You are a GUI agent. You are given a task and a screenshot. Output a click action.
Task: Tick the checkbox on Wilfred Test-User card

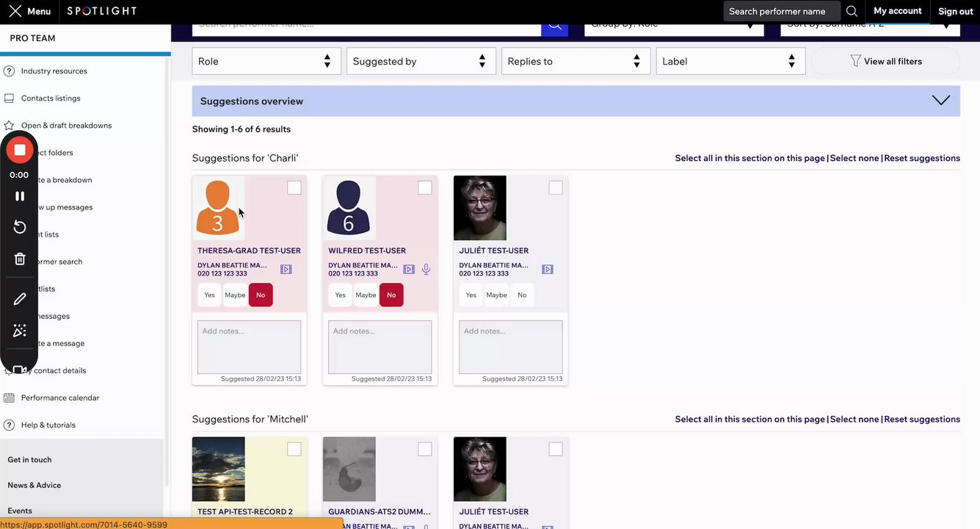click(425, 188)
